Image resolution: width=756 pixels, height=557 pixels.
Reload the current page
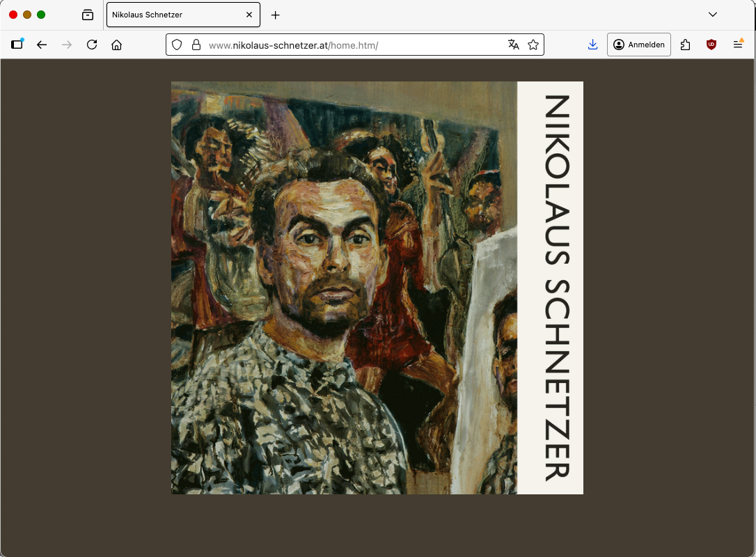click(x=92, y=45)
